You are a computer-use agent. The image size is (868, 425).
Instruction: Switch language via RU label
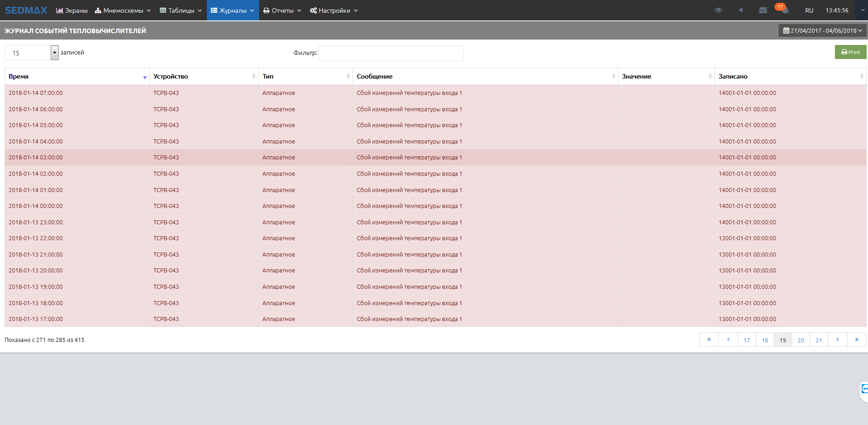pyautogui.click(x=809, y=10)
